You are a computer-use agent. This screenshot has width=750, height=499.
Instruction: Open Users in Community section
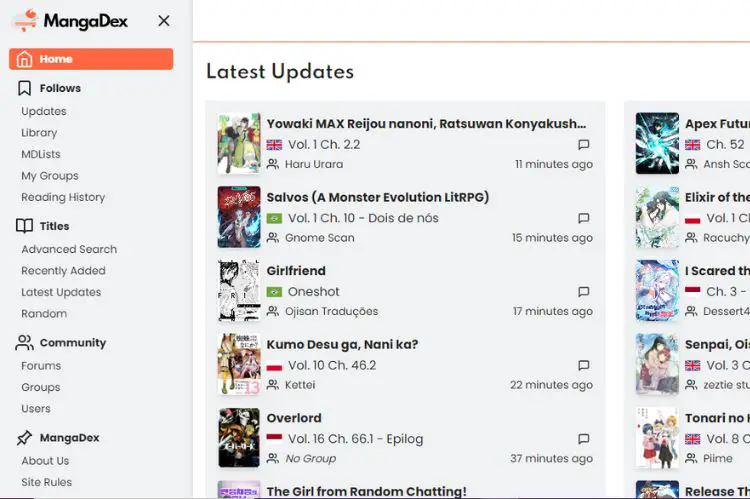pos(35,409)
